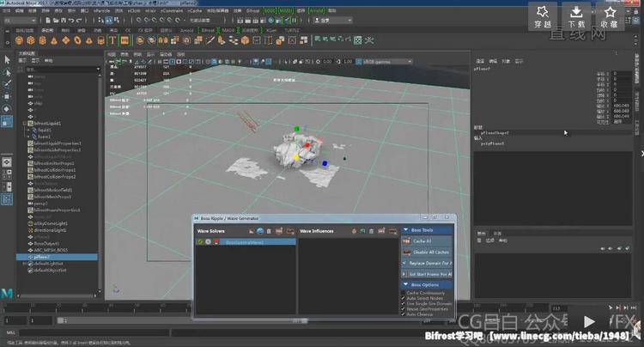Click undo arrow in status line

(71, 20)
